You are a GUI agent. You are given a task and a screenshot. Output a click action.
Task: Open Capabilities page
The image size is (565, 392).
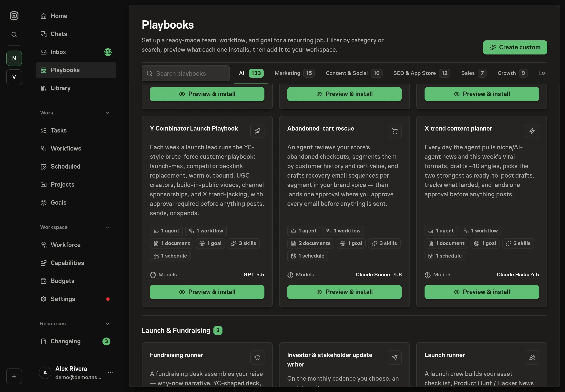(76, 263)
